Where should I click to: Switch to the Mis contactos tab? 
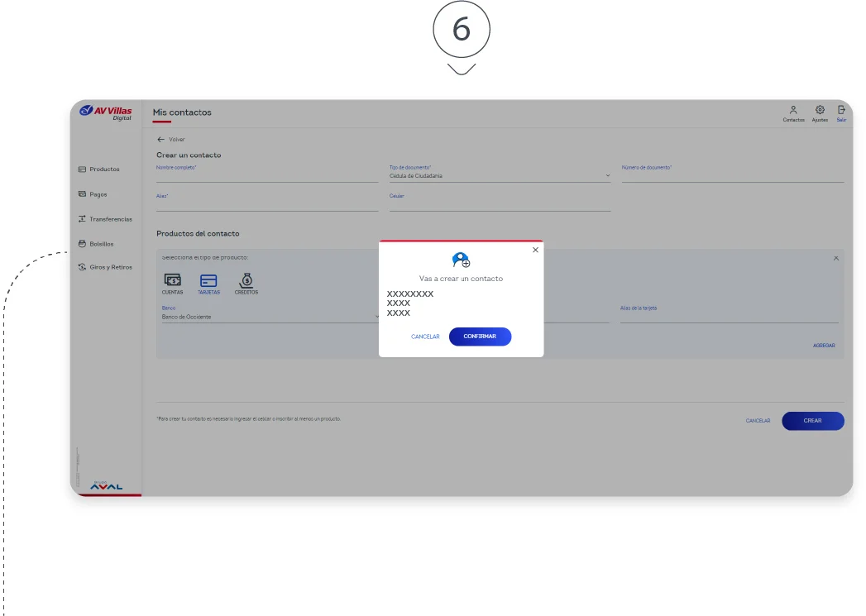[x=182, y=112]
